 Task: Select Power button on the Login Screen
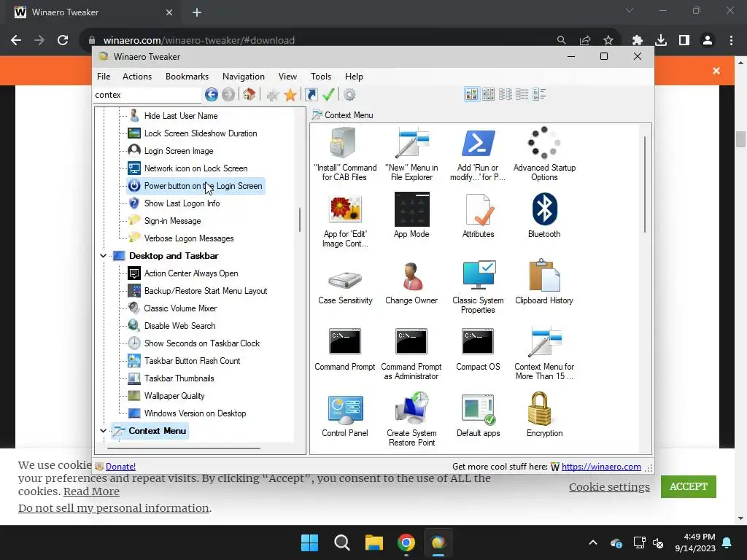tap(196, 186)
